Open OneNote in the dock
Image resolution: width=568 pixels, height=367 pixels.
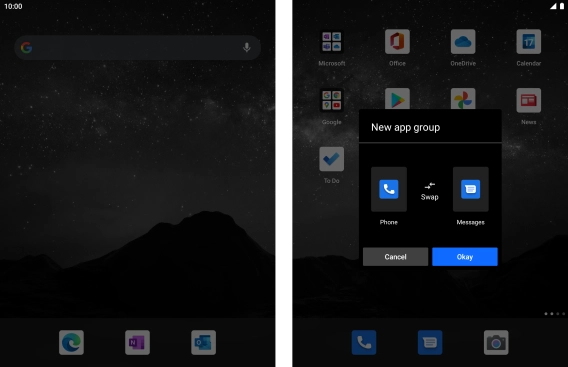[137, 342]
